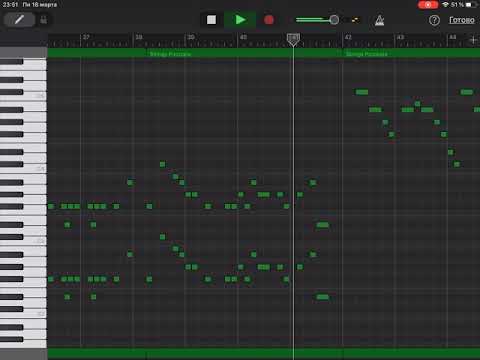The image size is (480, 360).
Task: Tap the battery icon in status bar
Action: point(470,5)
